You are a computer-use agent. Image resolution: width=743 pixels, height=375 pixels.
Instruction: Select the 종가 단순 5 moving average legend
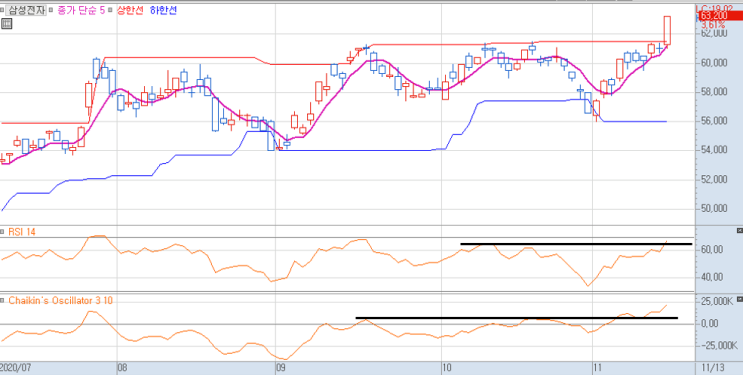(81, 10)
